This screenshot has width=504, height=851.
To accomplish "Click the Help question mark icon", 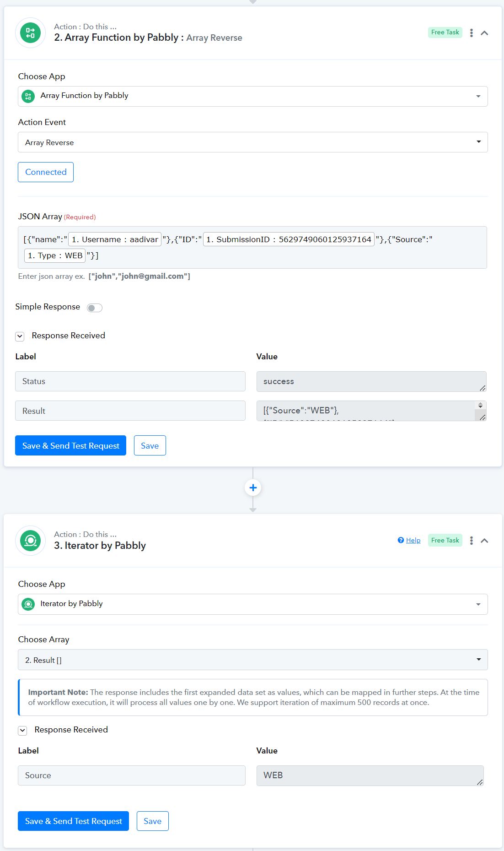I will [x=401, y=540].
